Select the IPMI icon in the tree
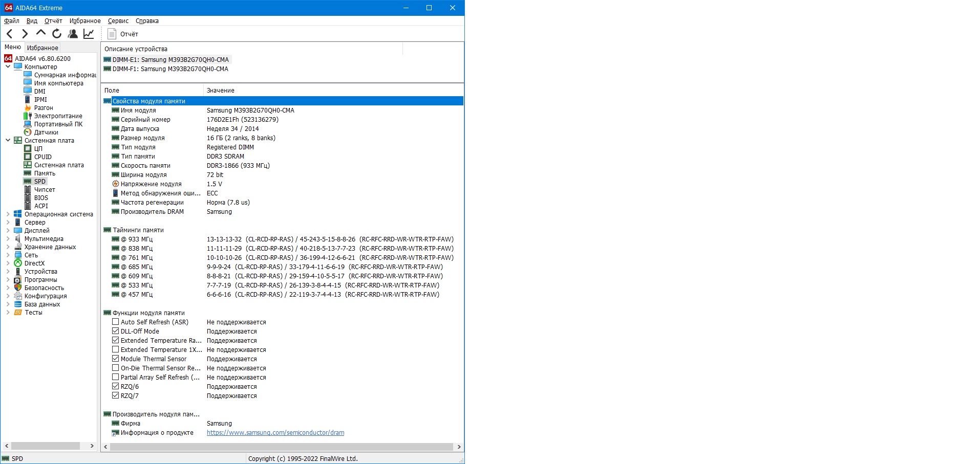This screenshot has width=980, height=464. (28, 99)
